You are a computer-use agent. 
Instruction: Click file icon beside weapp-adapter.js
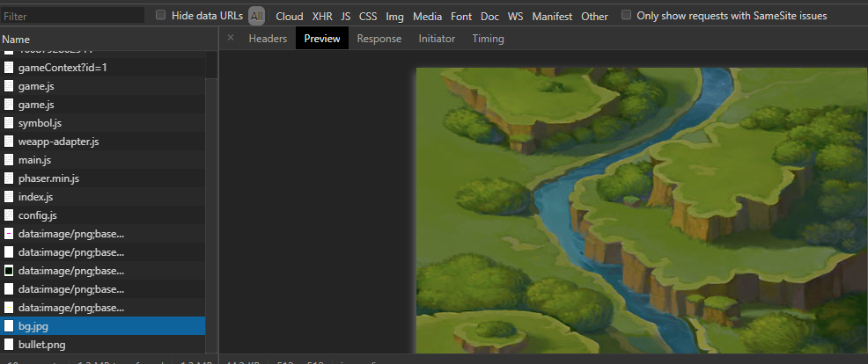point(8,142)
